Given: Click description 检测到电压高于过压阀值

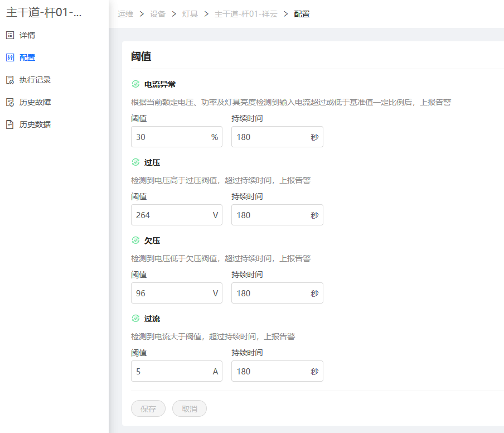Looking at the screenshot, I should (221, 180).
